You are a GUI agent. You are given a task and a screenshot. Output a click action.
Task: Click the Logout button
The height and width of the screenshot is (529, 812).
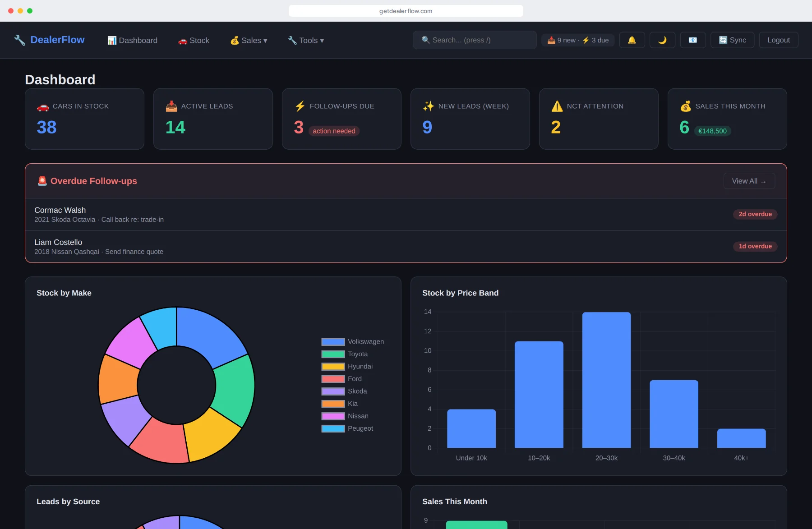tap(779, 40)
